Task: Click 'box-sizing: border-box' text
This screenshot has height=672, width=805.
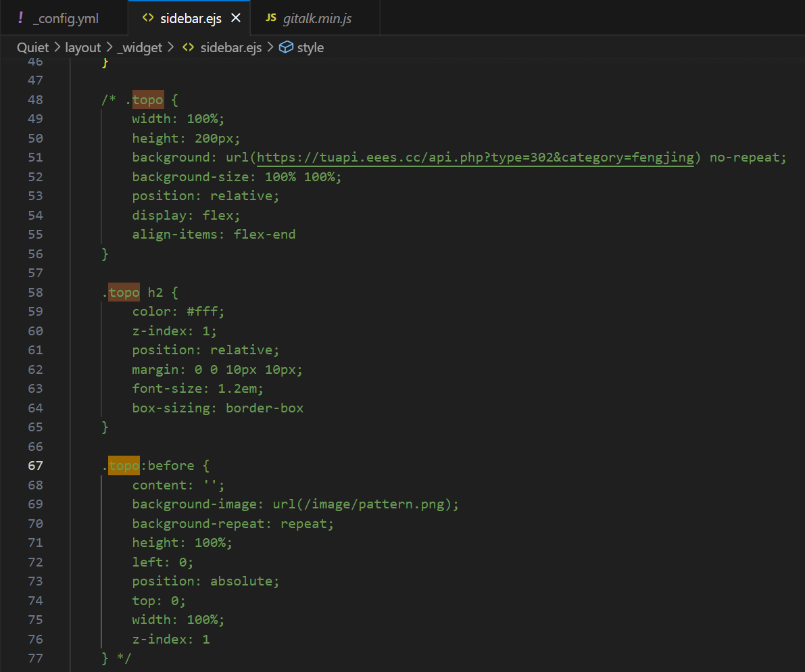Action: (x=218, y=408)
